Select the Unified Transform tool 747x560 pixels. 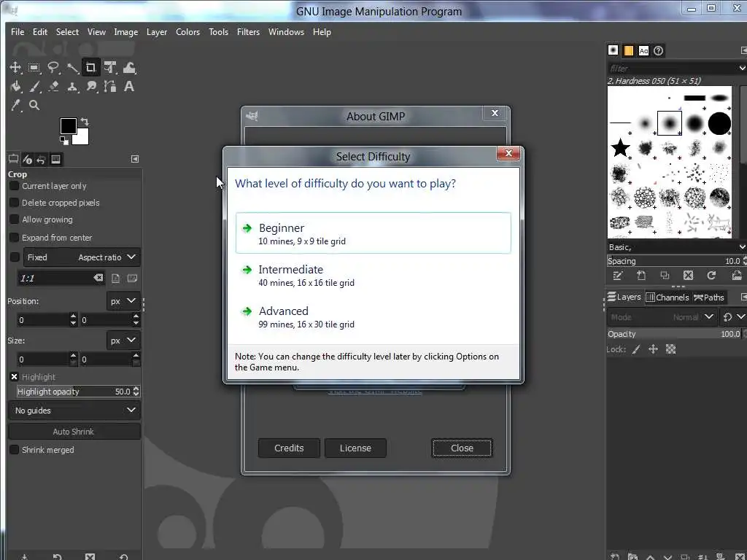(x=110, y=68)
